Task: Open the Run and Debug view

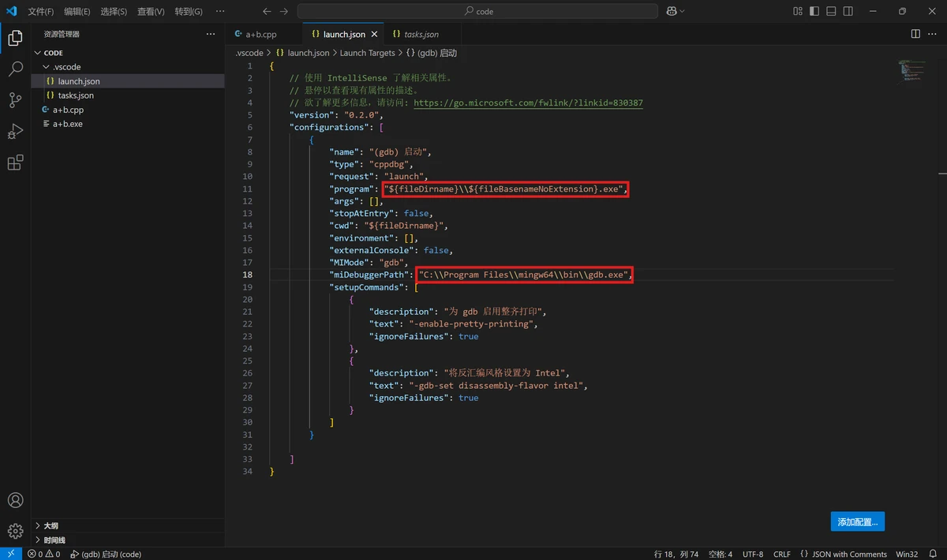Action: 15,132
